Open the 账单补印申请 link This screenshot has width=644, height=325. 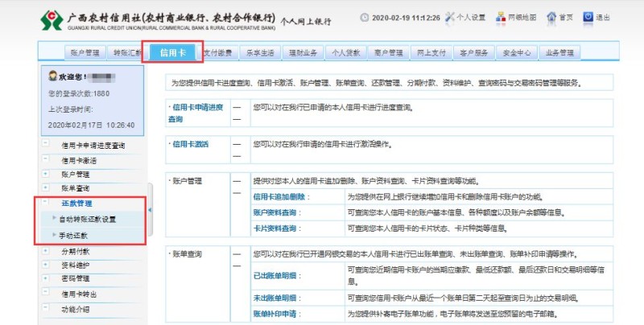pyautogui.click(x=275, y=314)
